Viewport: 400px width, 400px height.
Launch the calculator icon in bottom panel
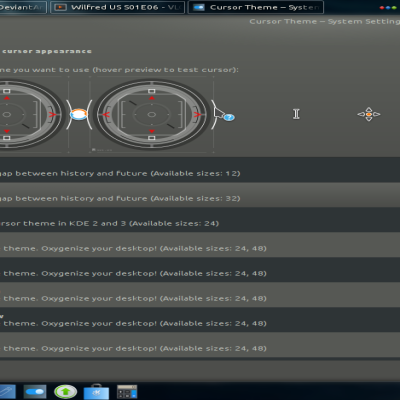click(127, 392)
